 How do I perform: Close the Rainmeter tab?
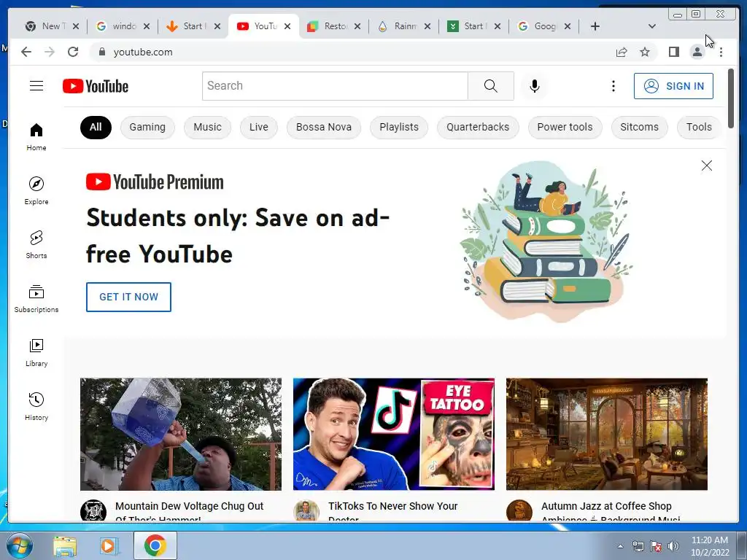427,26
